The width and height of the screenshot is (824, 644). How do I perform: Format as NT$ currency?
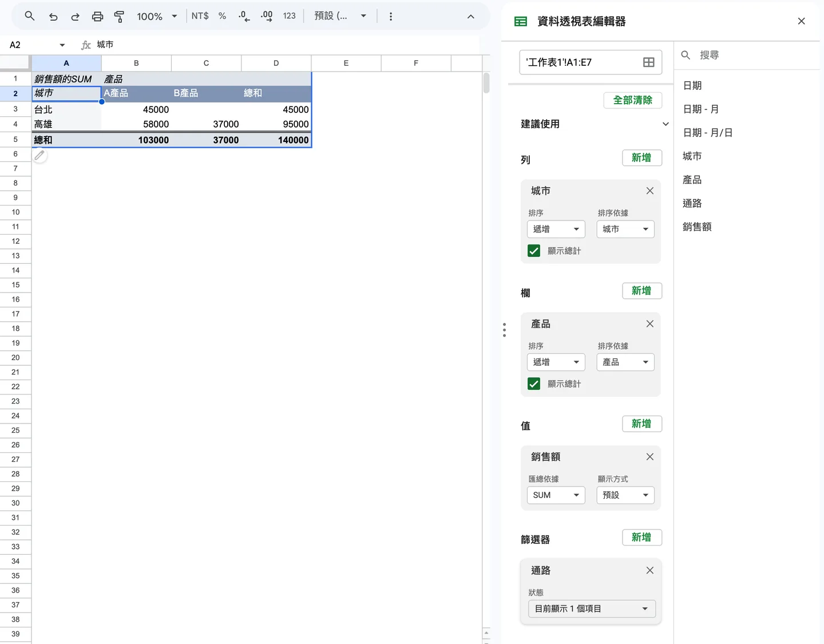coord(200,16)
